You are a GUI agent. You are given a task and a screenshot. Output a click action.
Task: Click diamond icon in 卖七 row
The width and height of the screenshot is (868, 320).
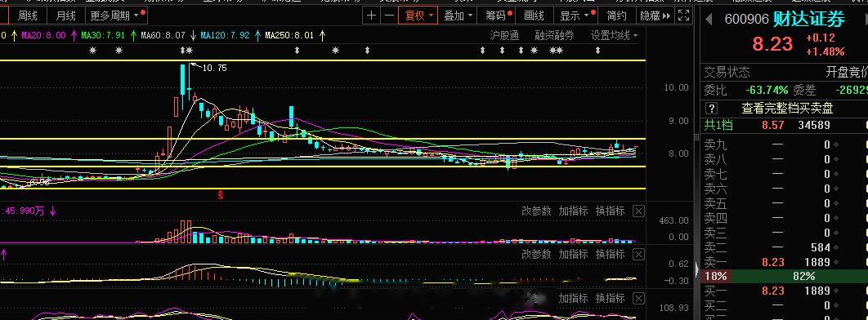point(836,174)
